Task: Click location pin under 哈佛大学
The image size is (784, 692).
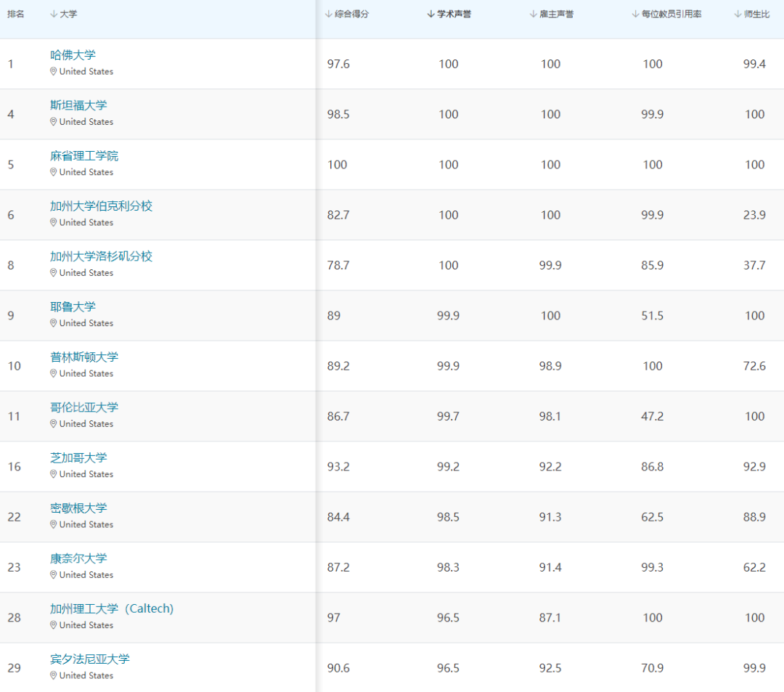Action: 53,71
